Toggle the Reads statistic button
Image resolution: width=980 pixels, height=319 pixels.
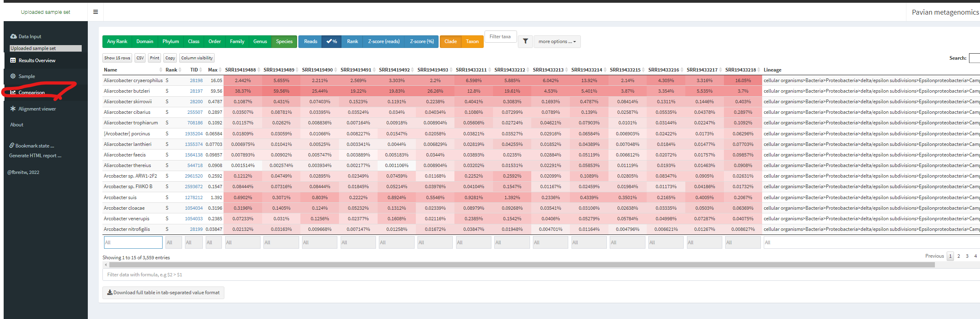point(310,41)
